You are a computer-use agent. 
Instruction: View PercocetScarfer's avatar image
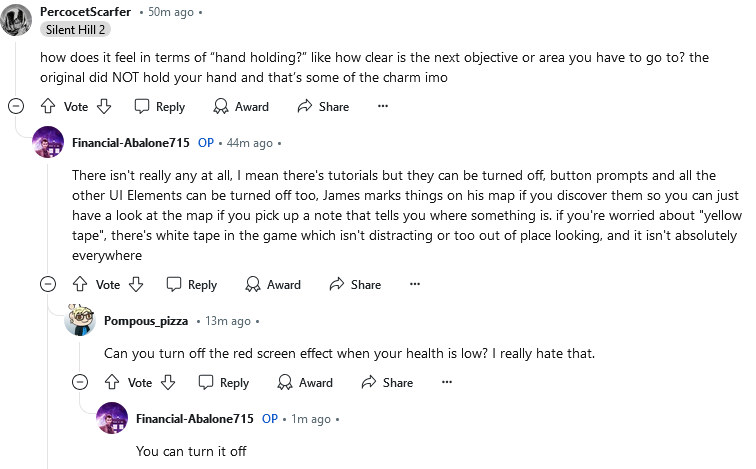(x=16, y=20)
